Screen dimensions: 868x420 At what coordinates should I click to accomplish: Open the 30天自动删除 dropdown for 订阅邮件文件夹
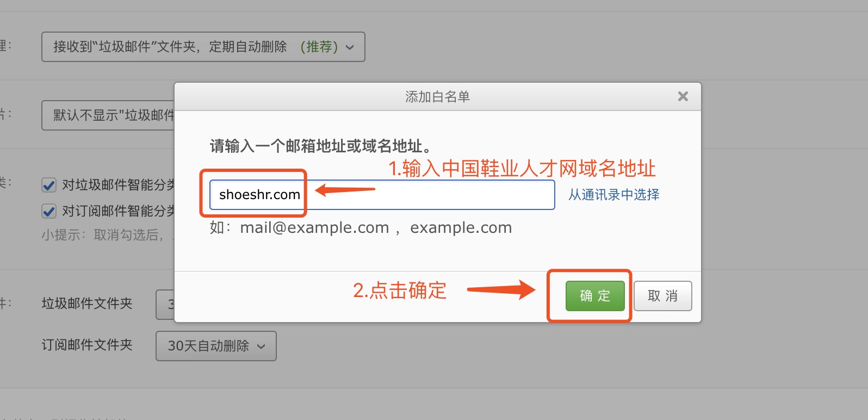tap(216, 346)
